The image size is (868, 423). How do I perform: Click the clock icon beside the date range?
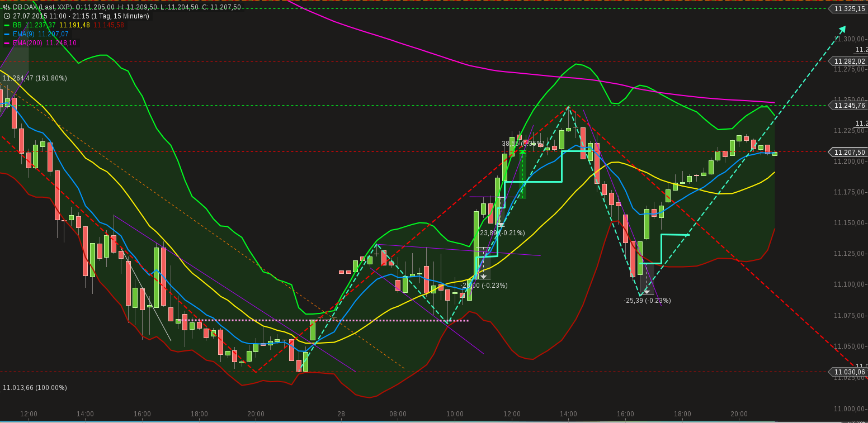(x=7, y=16)
